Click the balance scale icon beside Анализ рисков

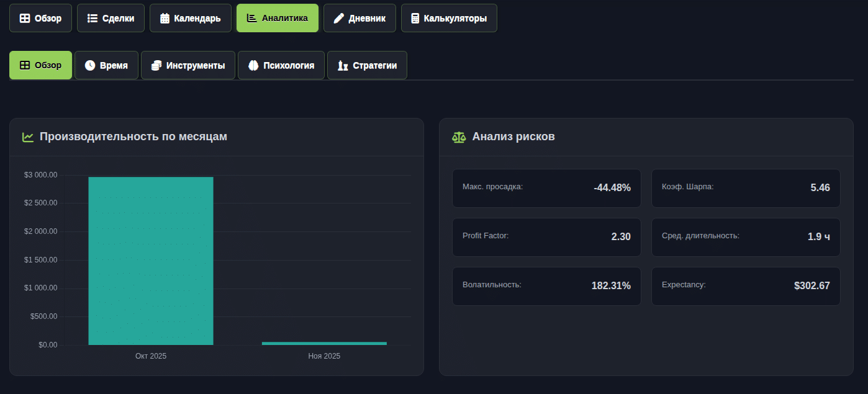pyautogui.click(x=459, y=137)
